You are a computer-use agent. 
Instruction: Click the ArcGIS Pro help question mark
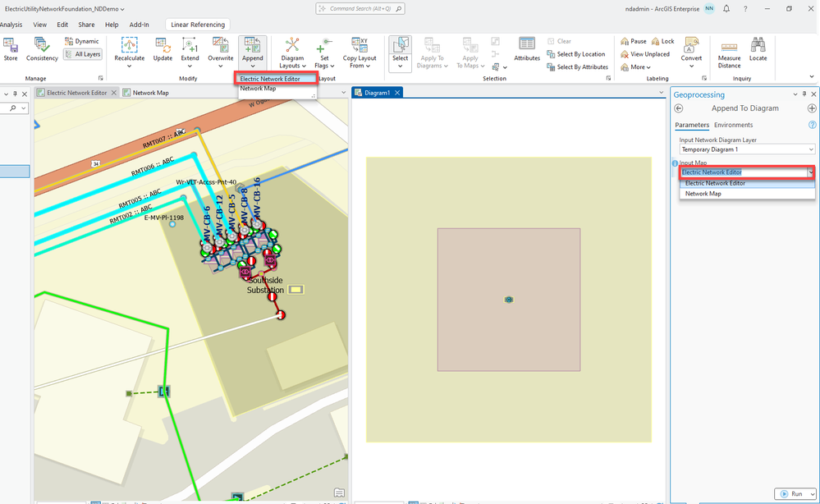pos(745,9)
